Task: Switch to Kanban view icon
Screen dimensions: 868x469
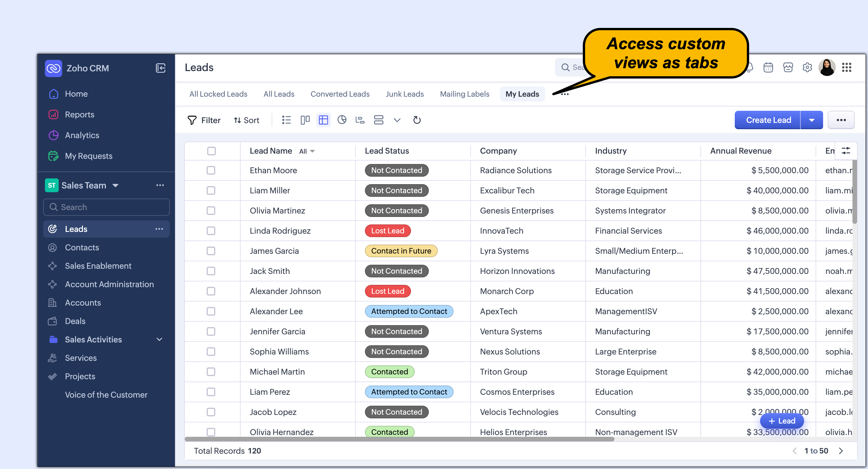Action: tap(305, 120)
